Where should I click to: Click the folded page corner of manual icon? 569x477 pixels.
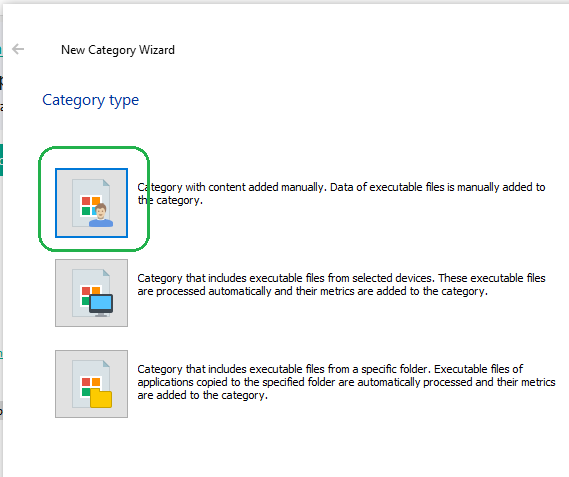106,183
